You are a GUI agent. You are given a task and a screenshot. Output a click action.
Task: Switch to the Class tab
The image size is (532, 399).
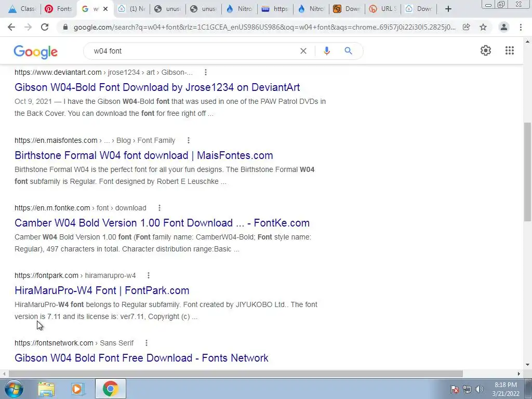pos(22,9)
